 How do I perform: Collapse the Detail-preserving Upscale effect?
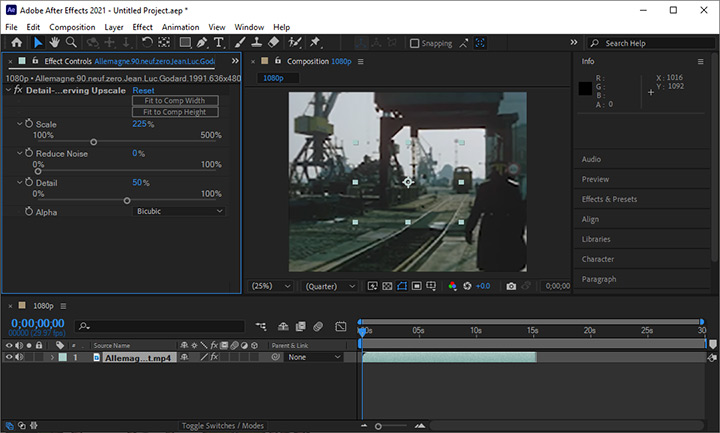[x=8, y=90]
